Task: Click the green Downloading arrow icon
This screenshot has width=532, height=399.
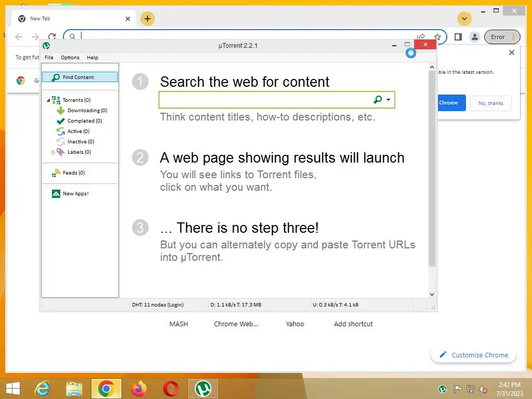Action: [61, 111]
